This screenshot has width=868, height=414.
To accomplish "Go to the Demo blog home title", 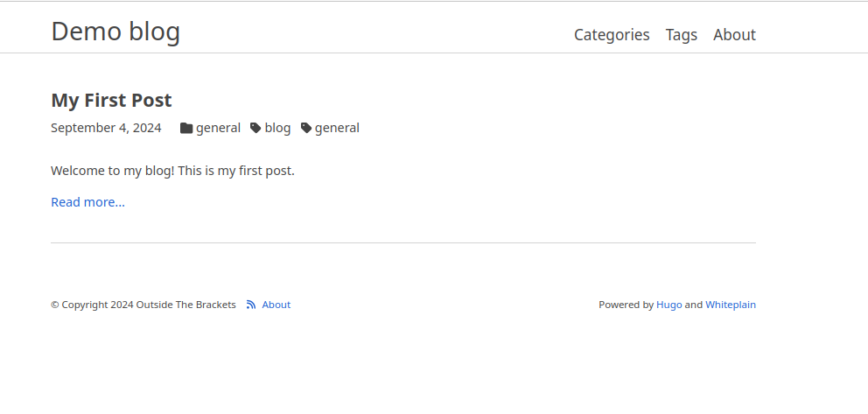I will click(115, 32).
